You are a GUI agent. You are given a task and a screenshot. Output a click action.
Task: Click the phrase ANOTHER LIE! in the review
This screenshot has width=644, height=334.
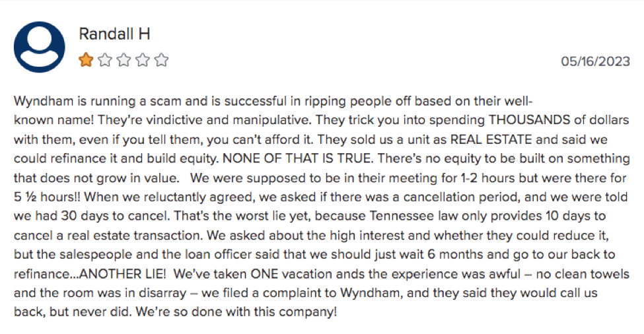[x=122, y=274]
